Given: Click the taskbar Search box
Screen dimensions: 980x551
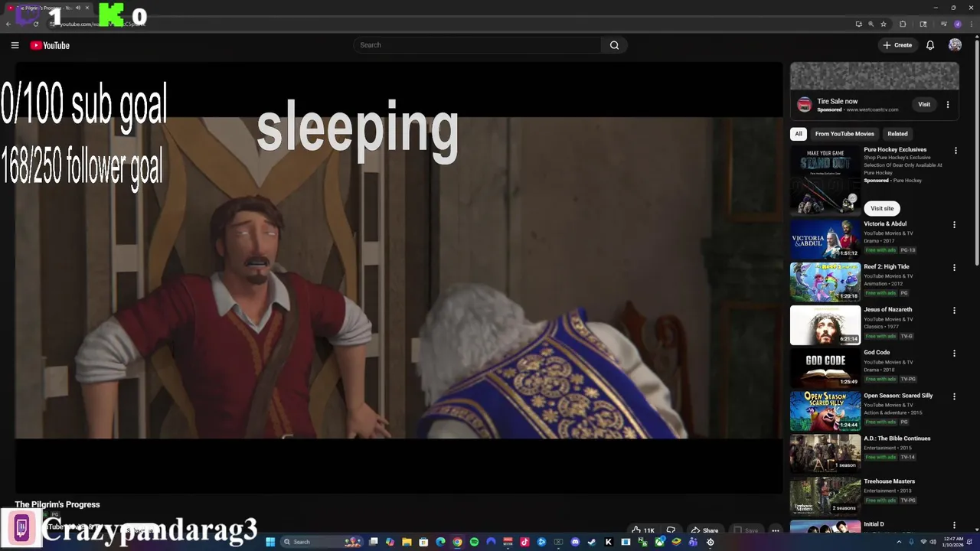Looking at the screenshot, I should [322, 542].
